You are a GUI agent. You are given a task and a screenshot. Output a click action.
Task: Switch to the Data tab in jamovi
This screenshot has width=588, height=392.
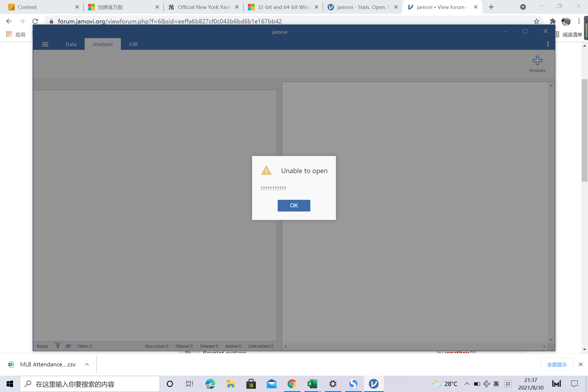pyautogui.click(x=71, y=44)
